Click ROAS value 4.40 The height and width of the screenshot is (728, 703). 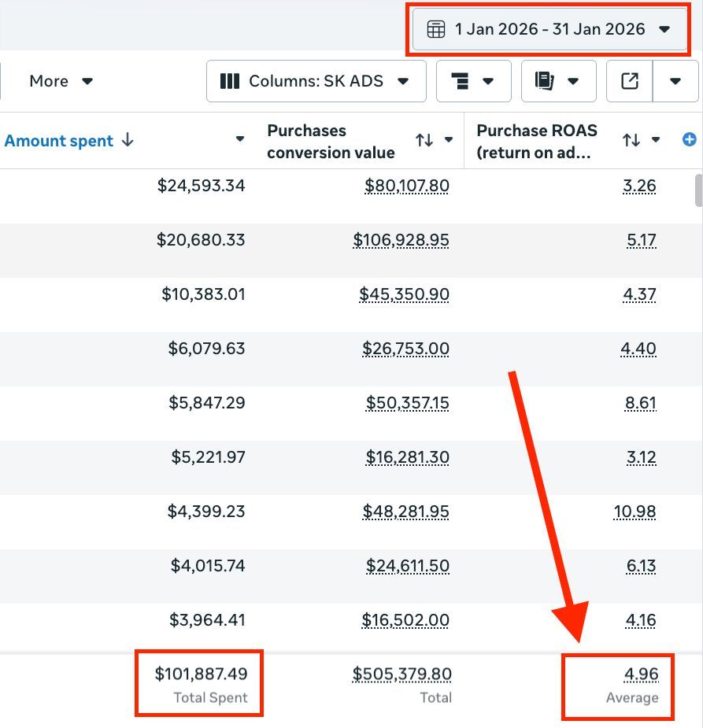click(x=638, y=349)
